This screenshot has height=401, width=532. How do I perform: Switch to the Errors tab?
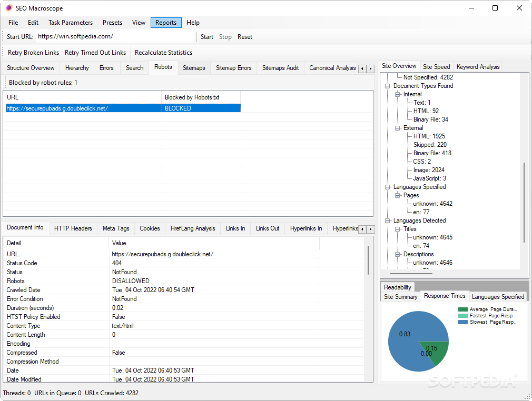tap(106, 68)
